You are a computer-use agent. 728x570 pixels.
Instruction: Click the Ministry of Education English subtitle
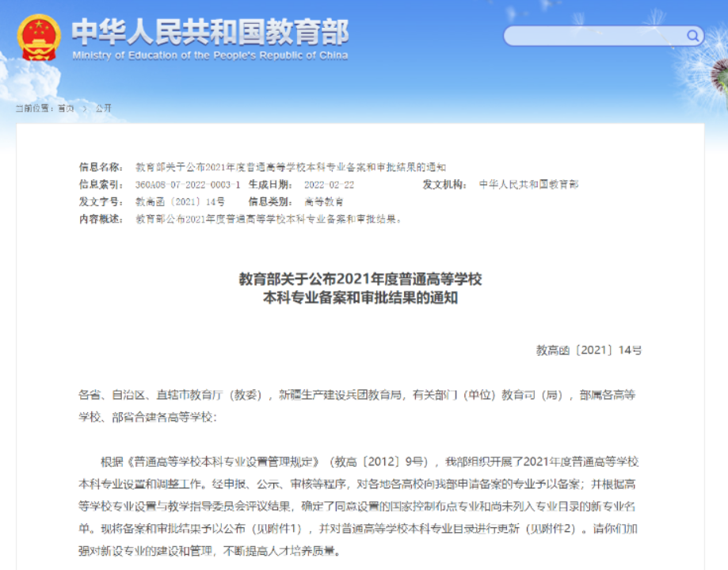pos(210,55)
